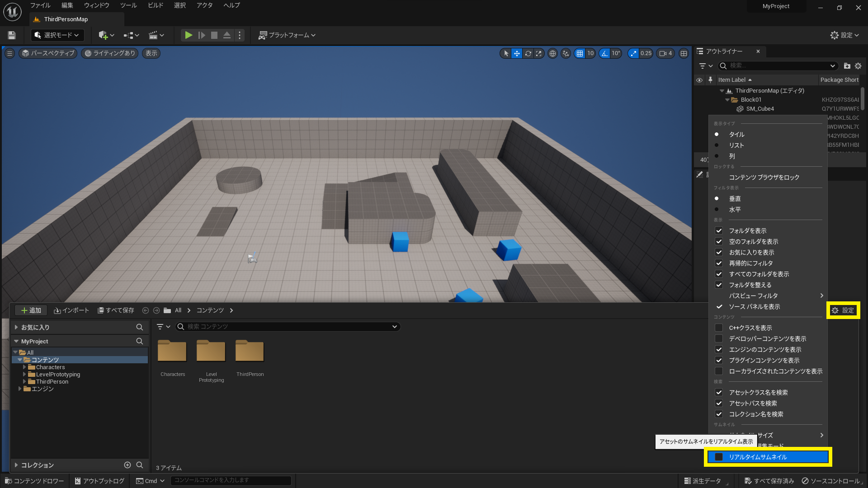Select the Rotate tool in the viewport toolbar

tap(528, 53)
